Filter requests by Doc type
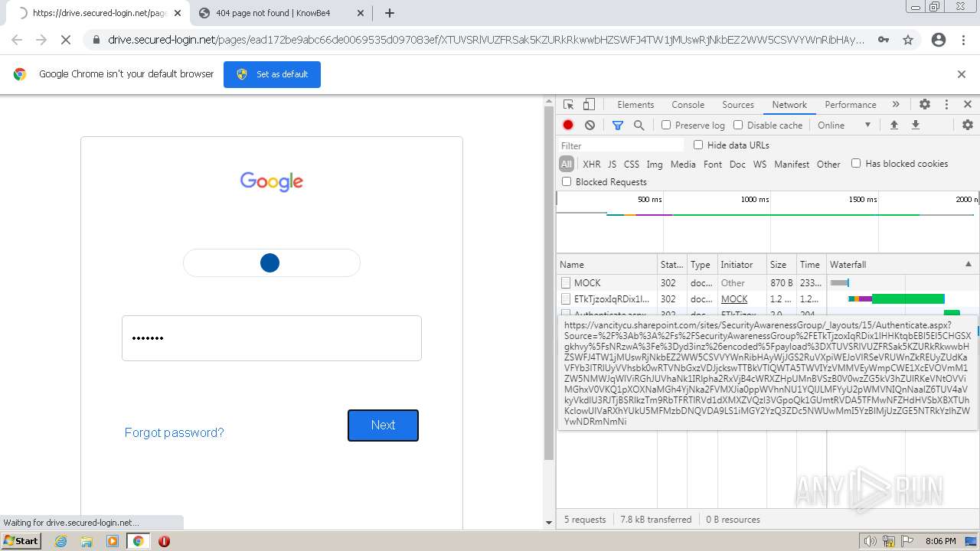Viewport: 980px width, 551px height. pos(737,164)
